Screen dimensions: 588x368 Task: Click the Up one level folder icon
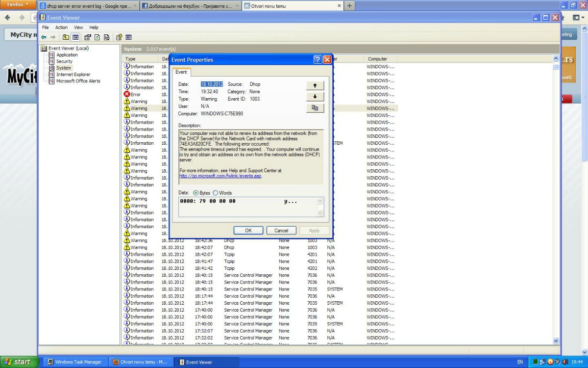66,37
